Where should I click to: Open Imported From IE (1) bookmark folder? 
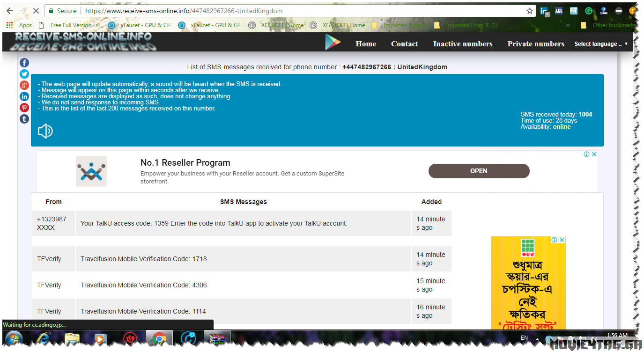(x=466, y=25)
